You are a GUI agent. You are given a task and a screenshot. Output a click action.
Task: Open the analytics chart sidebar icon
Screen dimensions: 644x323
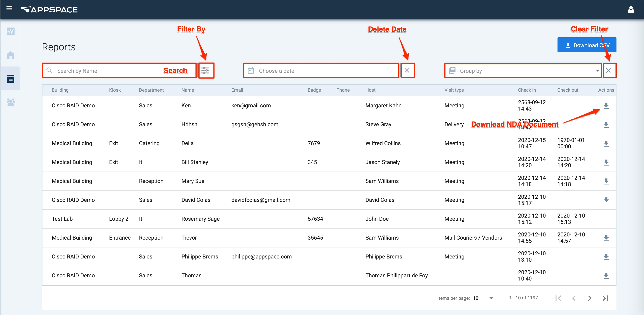coord(10,31)
